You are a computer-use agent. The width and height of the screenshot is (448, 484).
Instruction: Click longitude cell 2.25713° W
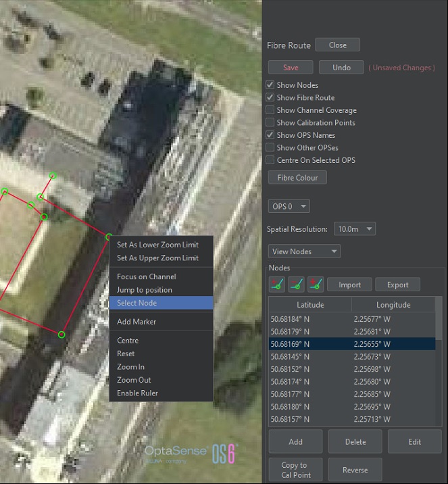pos(393,419)
